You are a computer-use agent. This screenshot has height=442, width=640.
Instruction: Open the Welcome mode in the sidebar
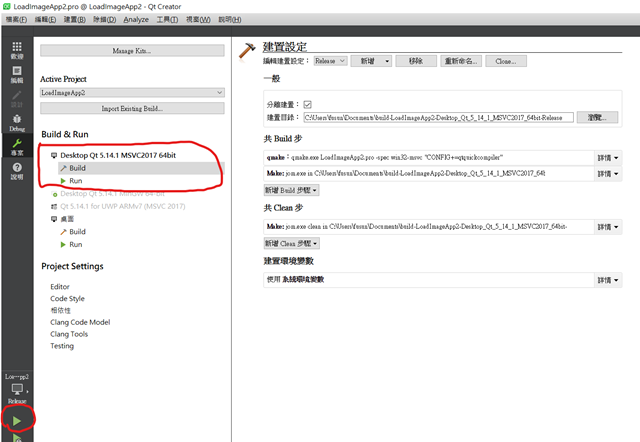point(17,50)
